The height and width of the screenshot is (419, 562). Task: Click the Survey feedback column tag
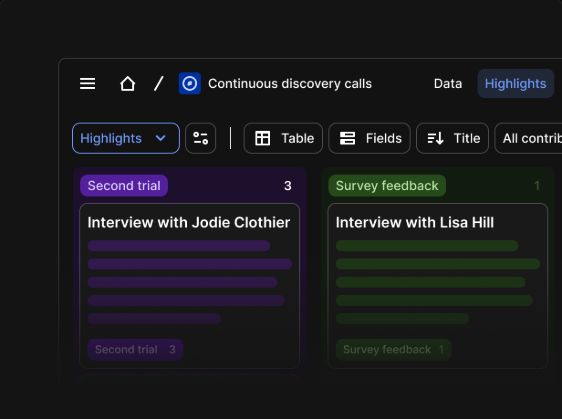point(387,186)
